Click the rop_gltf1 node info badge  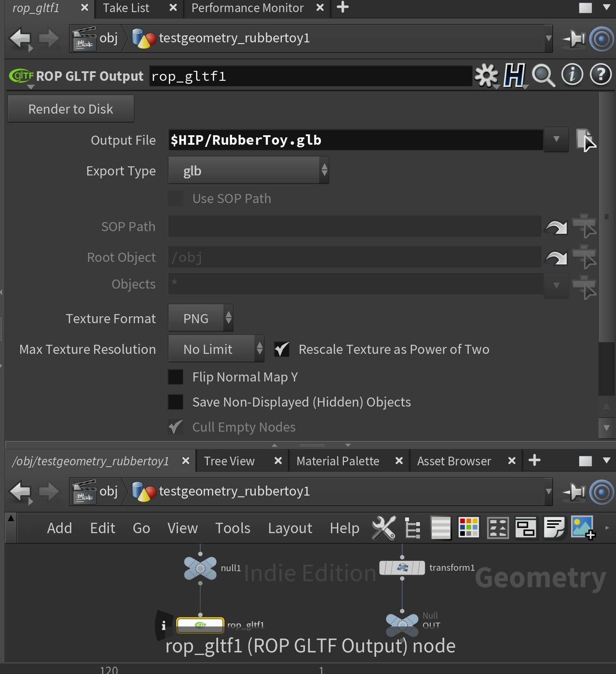point(164,626)
